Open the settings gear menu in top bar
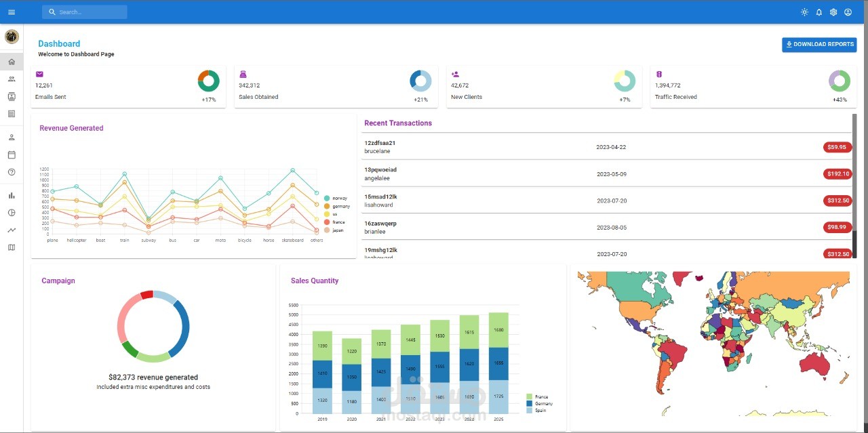This screenshot has width=868, height=433. 833,12
